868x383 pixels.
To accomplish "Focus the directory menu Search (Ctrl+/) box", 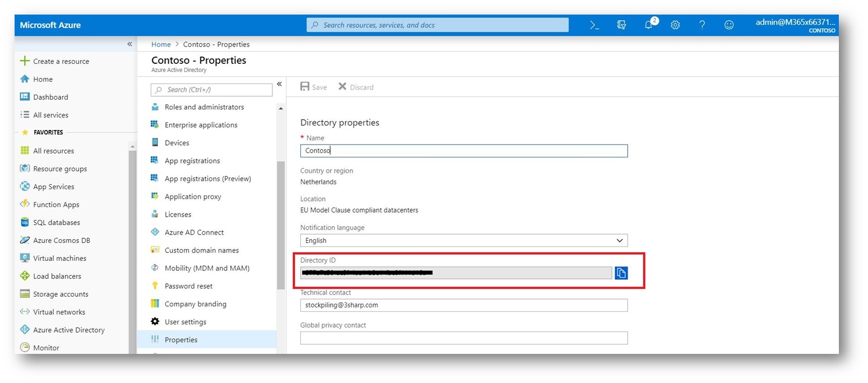I will tap(212, 90).
